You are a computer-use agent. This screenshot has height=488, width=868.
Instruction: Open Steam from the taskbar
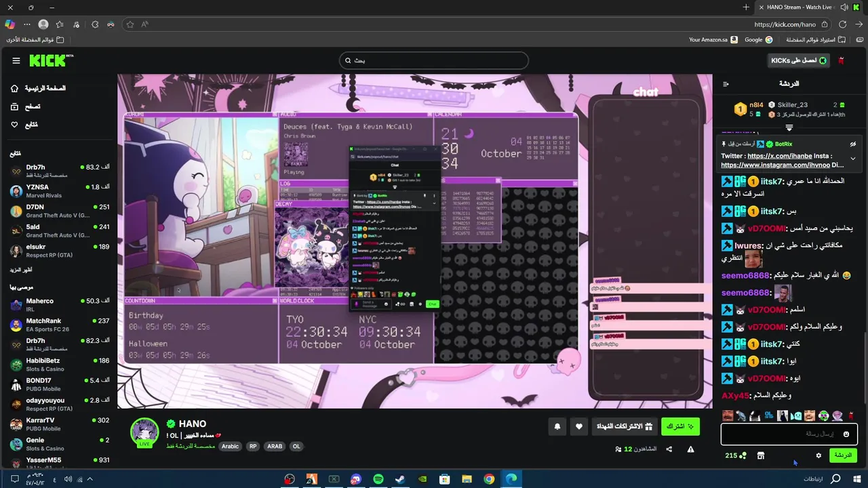[401, 479]
